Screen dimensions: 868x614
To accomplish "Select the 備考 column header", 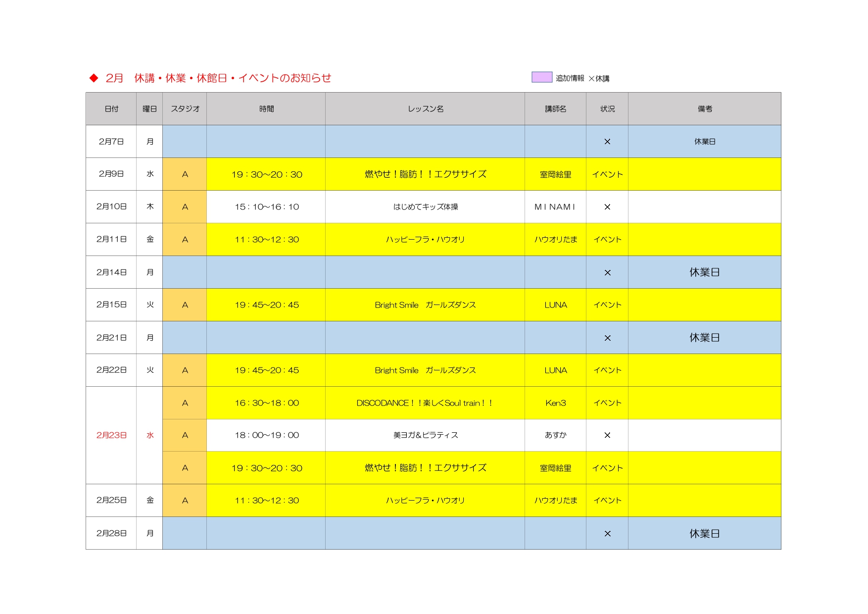I will click(x=705, y=109).
